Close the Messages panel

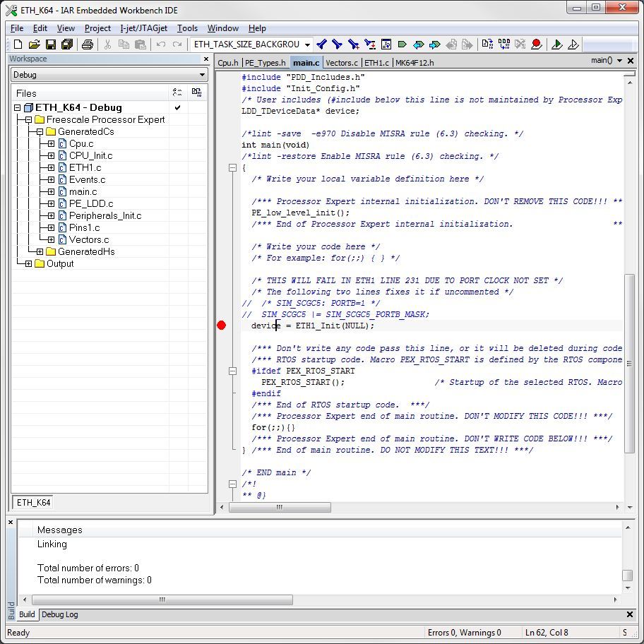click(11, 523)
